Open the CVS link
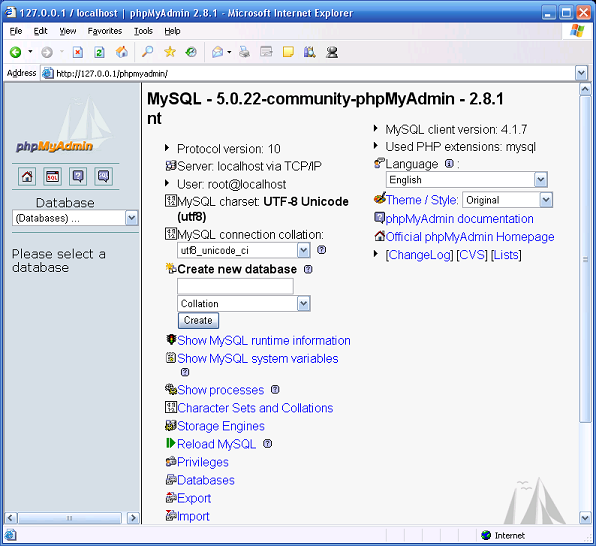Viewport: 596px width, 546px height. [x=472, y=255]
